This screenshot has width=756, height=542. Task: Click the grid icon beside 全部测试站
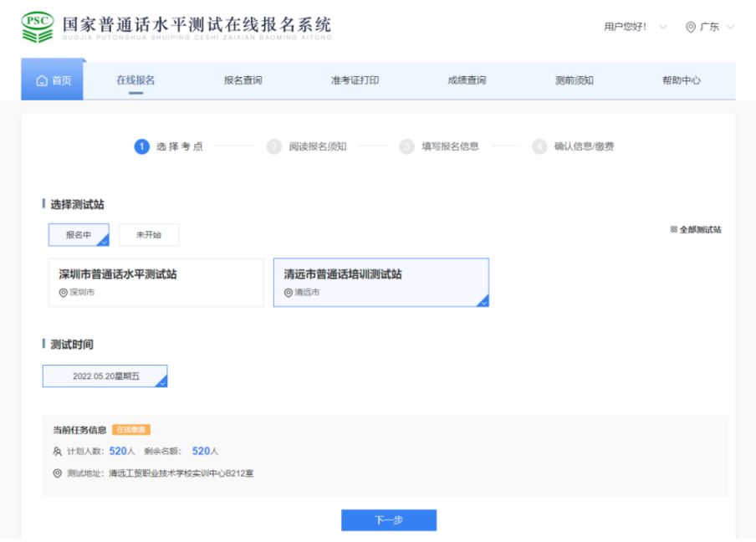(673, 229)
